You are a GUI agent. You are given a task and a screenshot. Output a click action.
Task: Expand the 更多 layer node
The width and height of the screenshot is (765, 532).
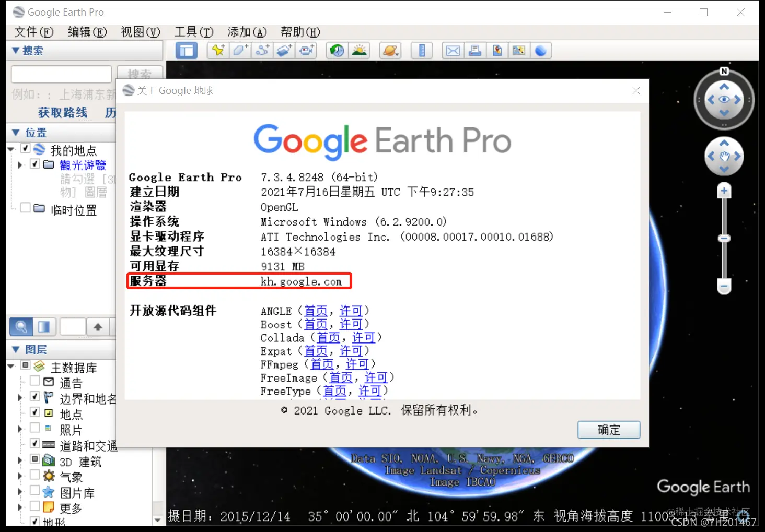point(20,507)
